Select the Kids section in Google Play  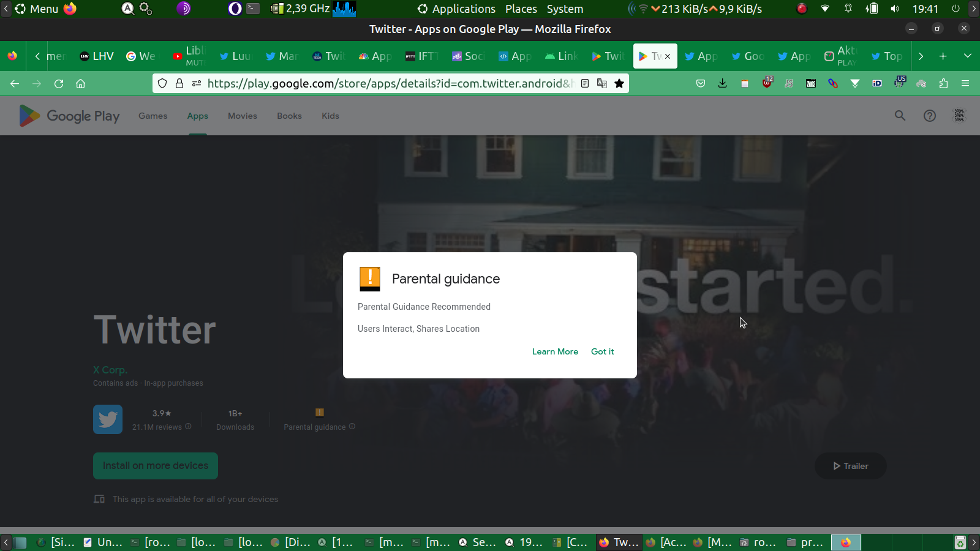pos(330,116)
